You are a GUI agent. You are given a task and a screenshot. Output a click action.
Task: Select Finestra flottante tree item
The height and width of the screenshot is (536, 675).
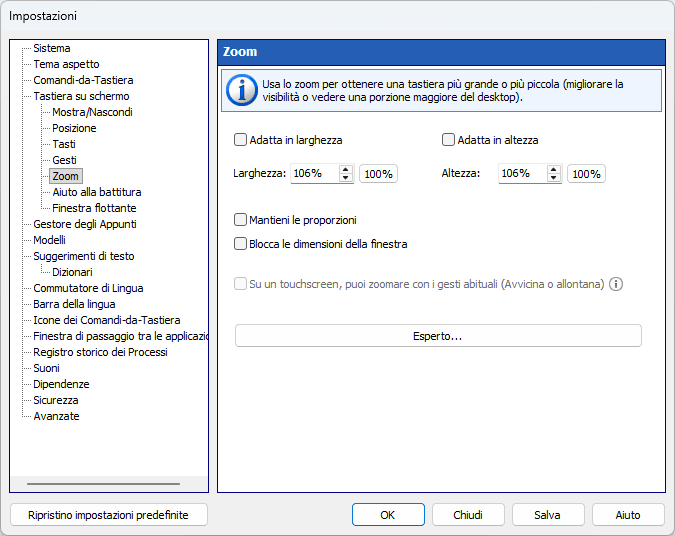94,208
